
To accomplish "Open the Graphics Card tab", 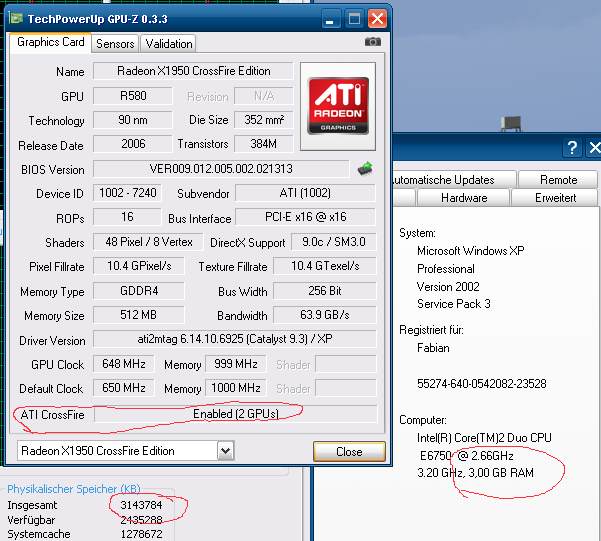I will (x=51, y=42).
